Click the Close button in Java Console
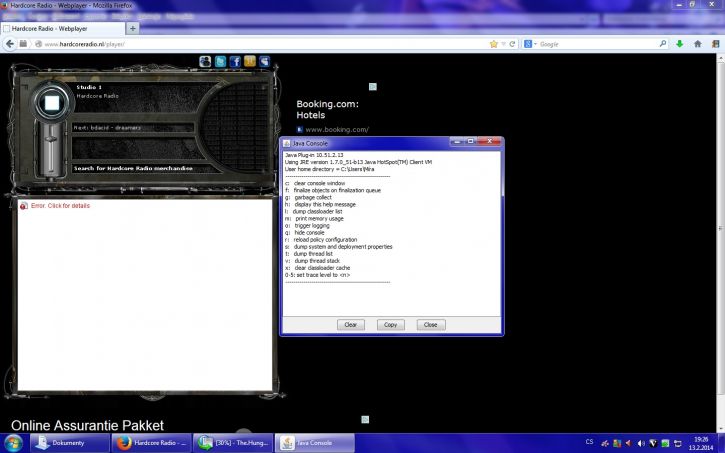Viewport: 725px width, 453px height. 430,324
